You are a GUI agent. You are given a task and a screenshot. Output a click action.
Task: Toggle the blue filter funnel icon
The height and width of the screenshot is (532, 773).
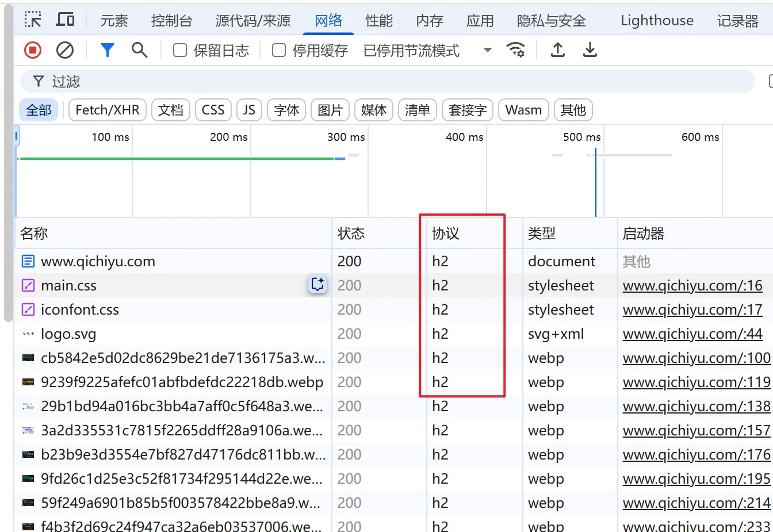pyautogui.click(x=107, y=51)
